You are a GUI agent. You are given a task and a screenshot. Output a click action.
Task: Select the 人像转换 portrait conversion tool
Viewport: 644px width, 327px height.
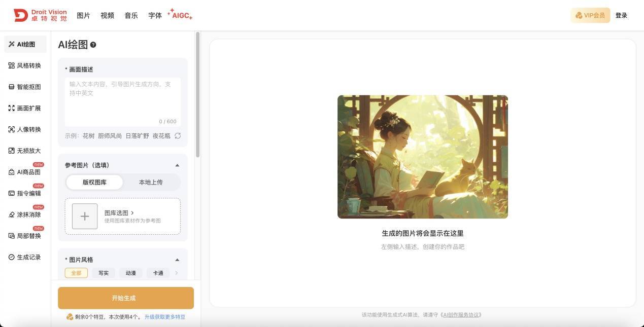pyautogui.click(x=25, y=129)
